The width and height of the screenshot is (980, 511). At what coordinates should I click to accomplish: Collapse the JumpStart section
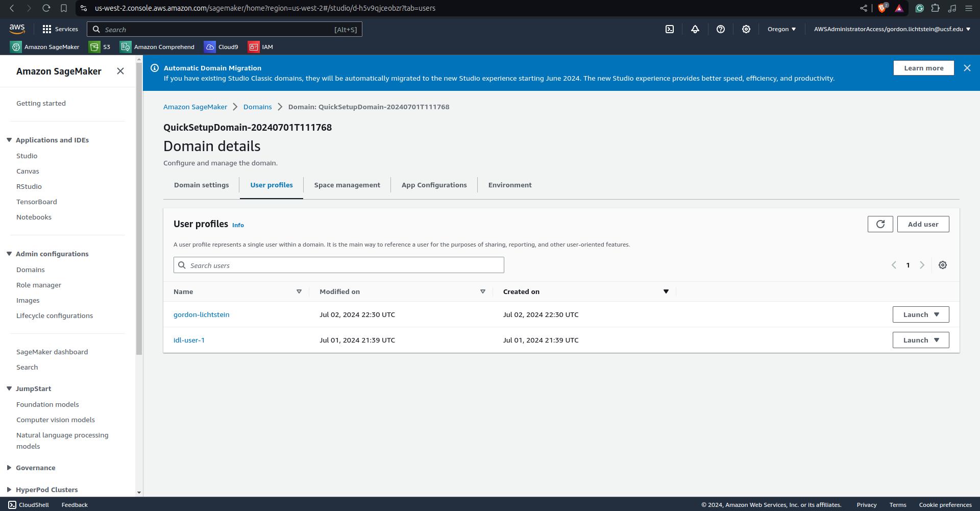coord(9,388)
